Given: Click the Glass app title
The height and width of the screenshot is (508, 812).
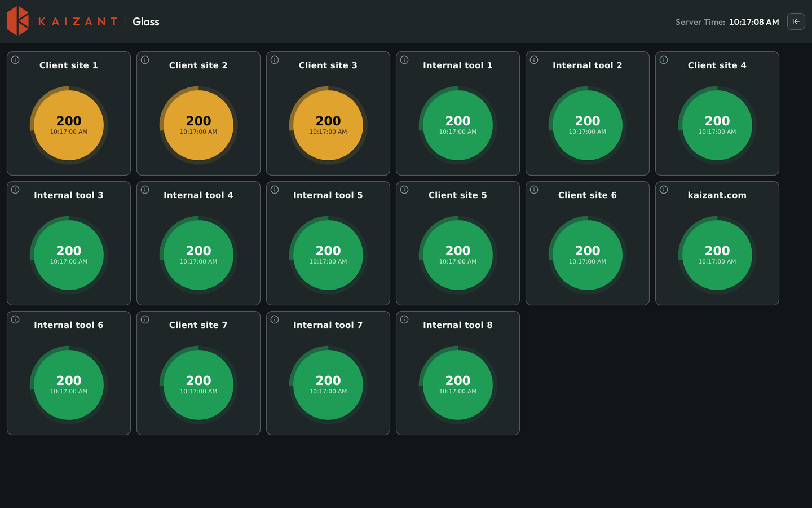Looking at the screenshot, I should (x=146, y=21).
